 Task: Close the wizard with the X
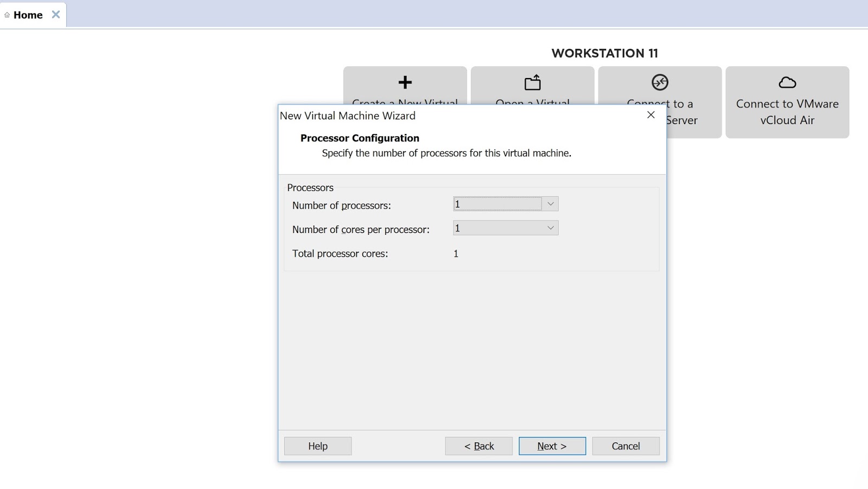(x=650, y=115)
